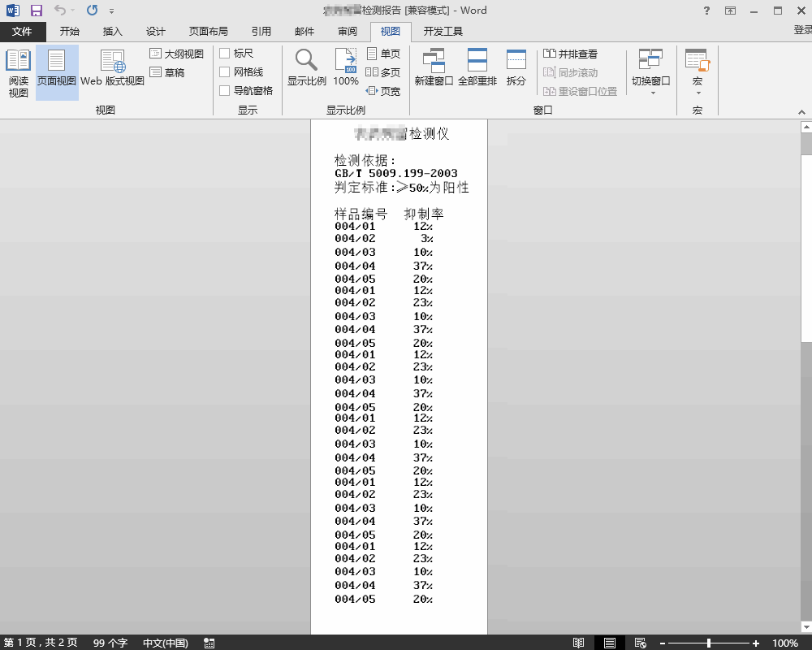The image size is (812, 650).
Task: Save the document from Quick Access Toolbar
Action: pyautogui.click(x=36, y=11)
